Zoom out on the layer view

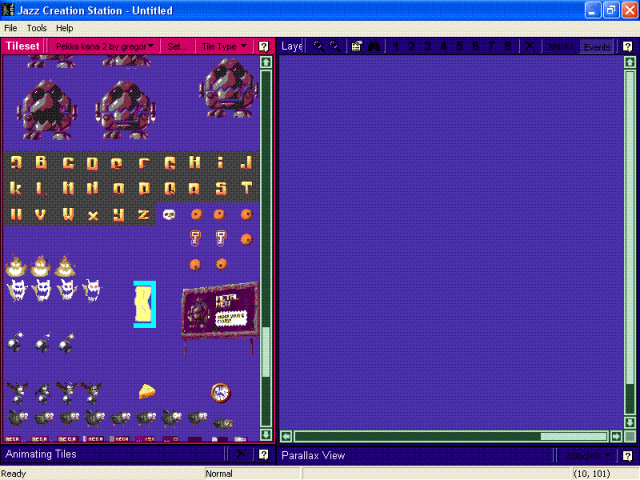(x=335, y=47)
